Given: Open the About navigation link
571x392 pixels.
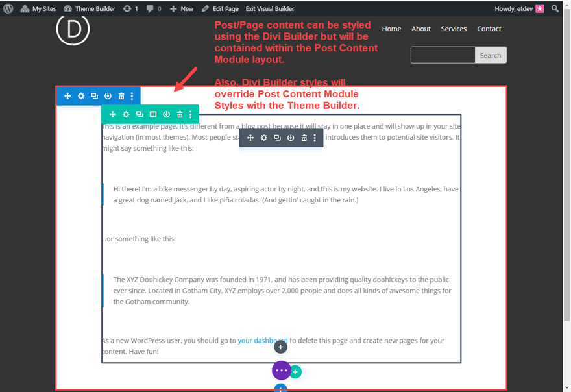Looking at the screenshot, I should 421,29.
